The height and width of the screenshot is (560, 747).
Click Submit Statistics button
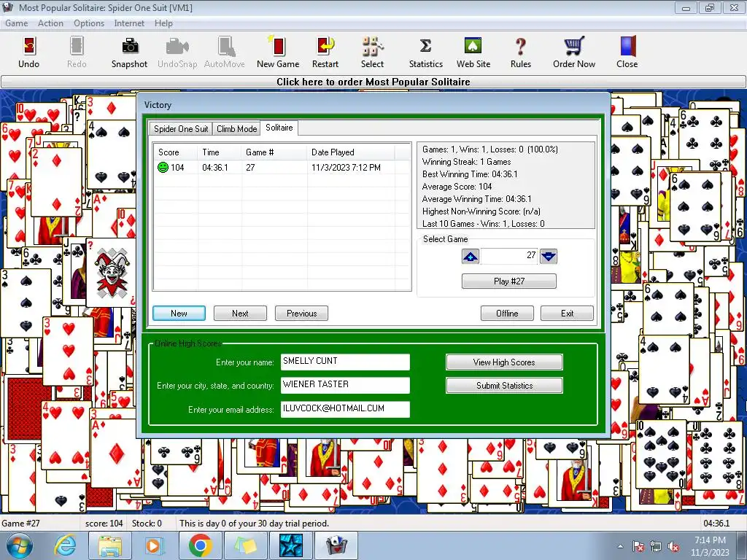point(504,385)
